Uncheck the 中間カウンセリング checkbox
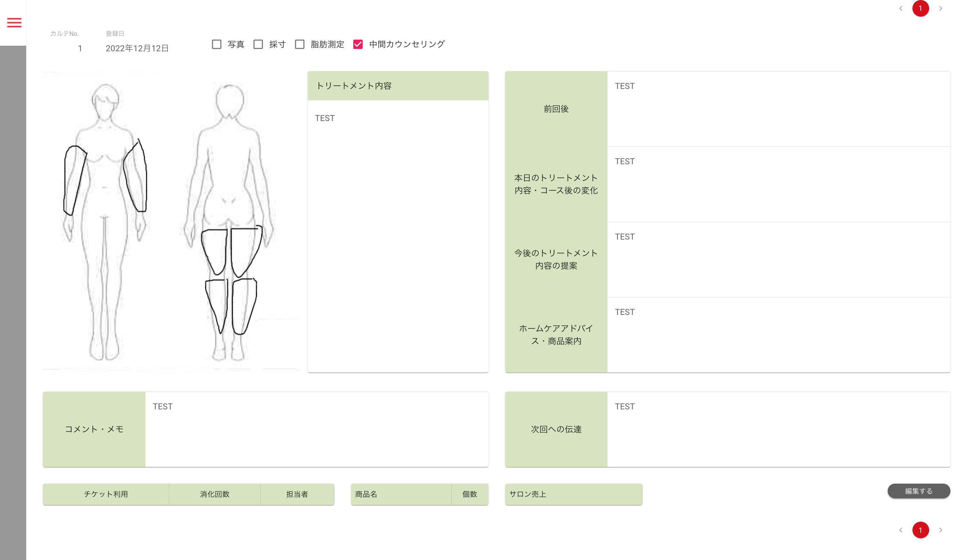963x560 pixels. tap(358, 44)
